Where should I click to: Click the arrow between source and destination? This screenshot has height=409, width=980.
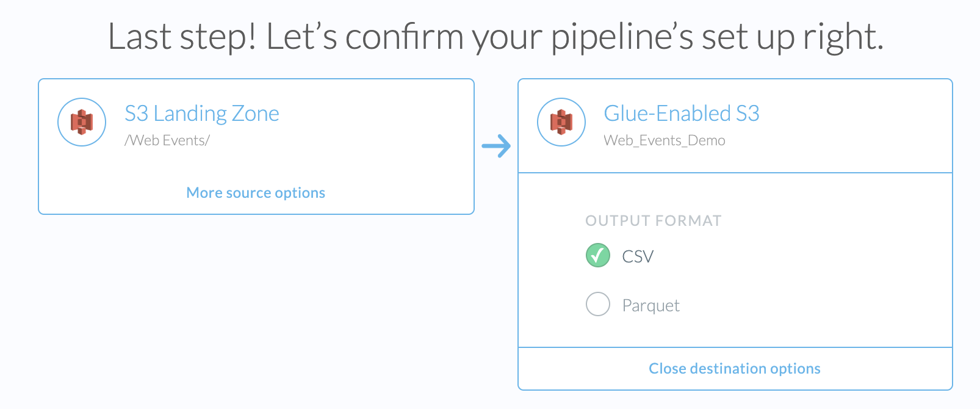496,146
